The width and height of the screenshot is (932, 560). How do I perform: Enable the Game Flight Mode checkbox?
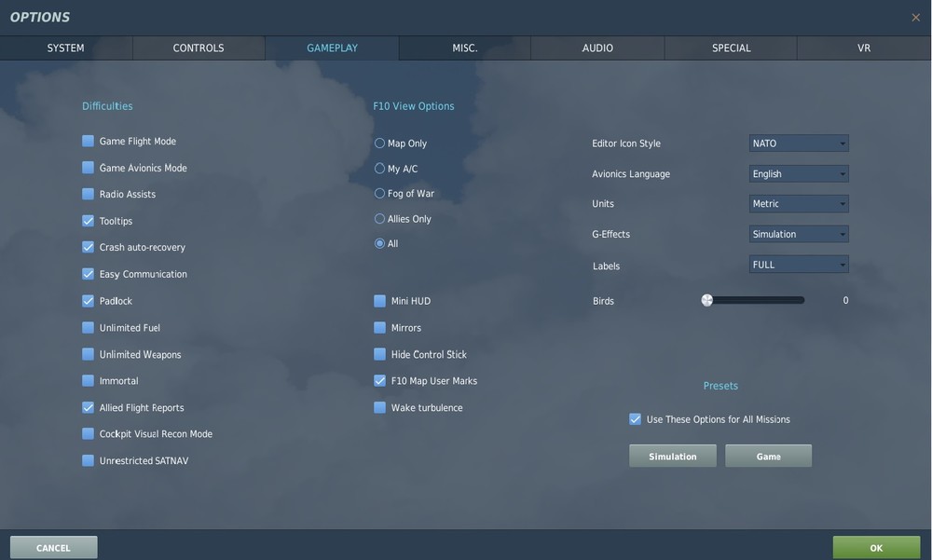pos(87,140)
